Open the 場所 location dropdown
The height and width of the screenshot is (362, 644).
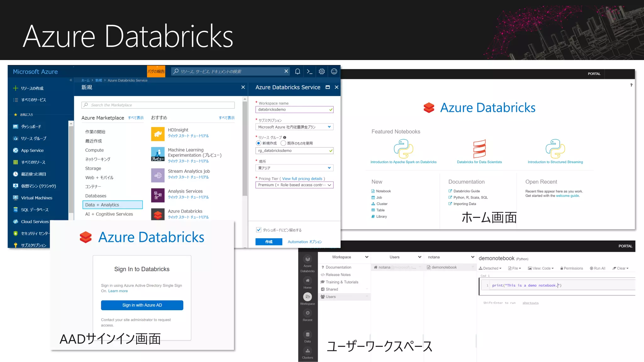coord(294,168)
